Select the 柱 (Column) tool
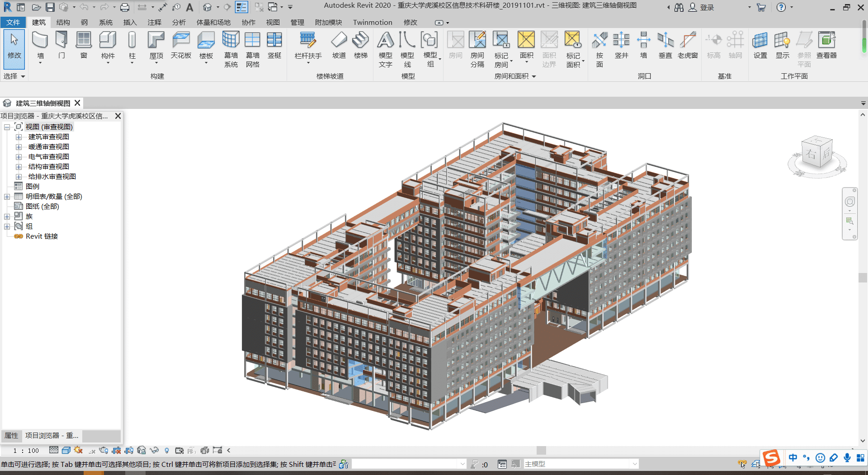Screen dimensions: 868x475 pyautogui.click(x=132, y=47)
